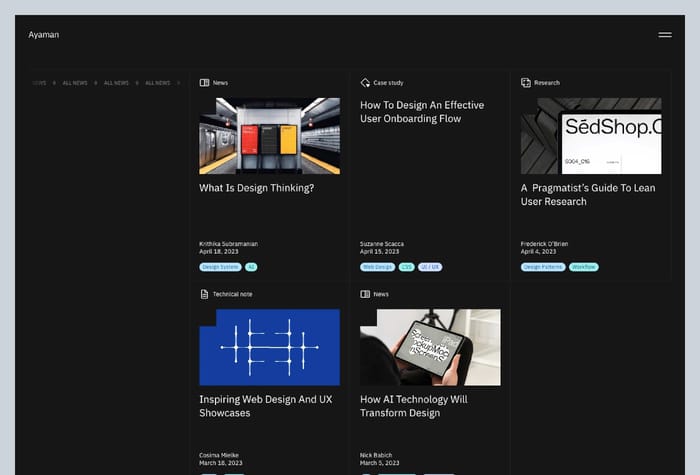This screenshot has width=700, height=475.
Task: Click author name Frederick O'Brien
Action: [544, 244]
